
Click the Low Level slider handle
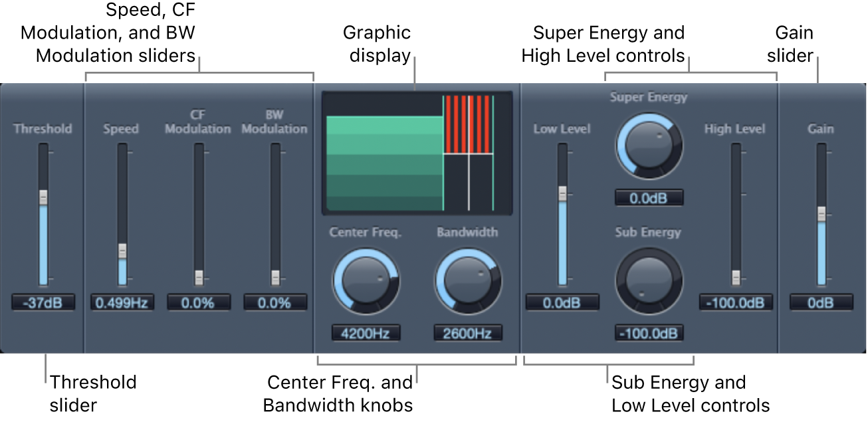click(562, 193)
